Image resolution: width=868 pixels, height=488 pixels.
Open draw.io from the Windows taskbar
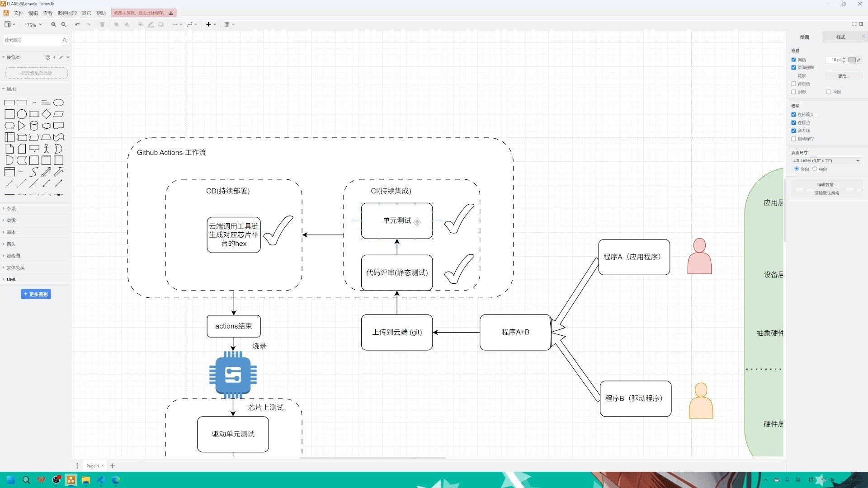(x=71, y=480)
